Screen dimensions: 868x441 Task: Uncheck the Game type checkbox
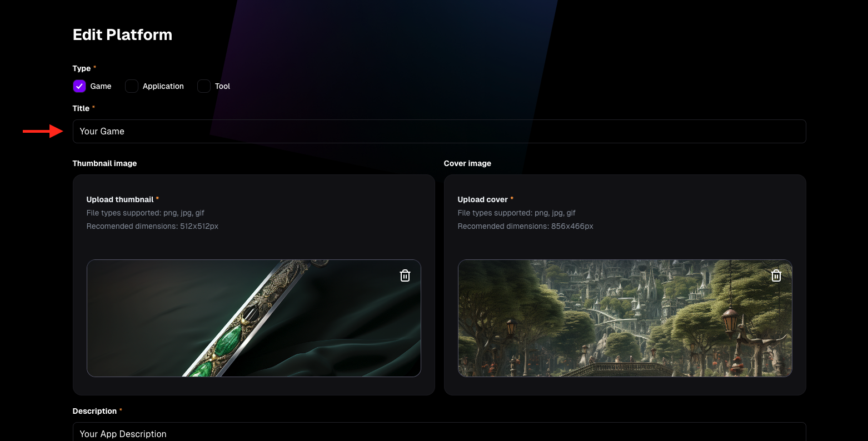(x=79, y=86)
